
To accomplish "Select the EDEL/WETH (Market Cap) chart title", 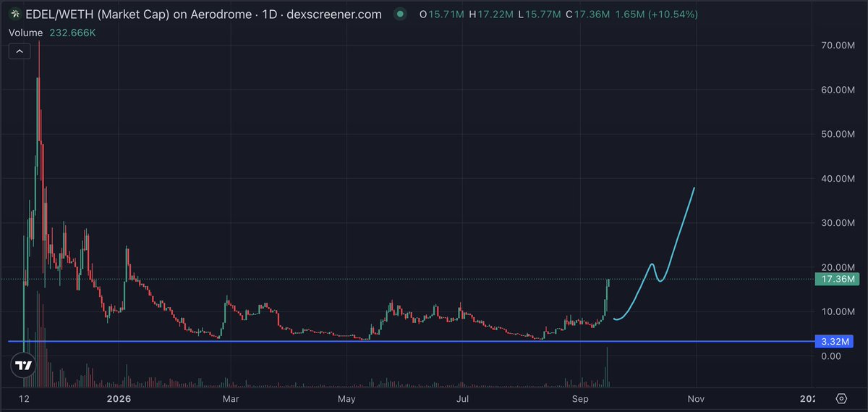I will (203, 14).
